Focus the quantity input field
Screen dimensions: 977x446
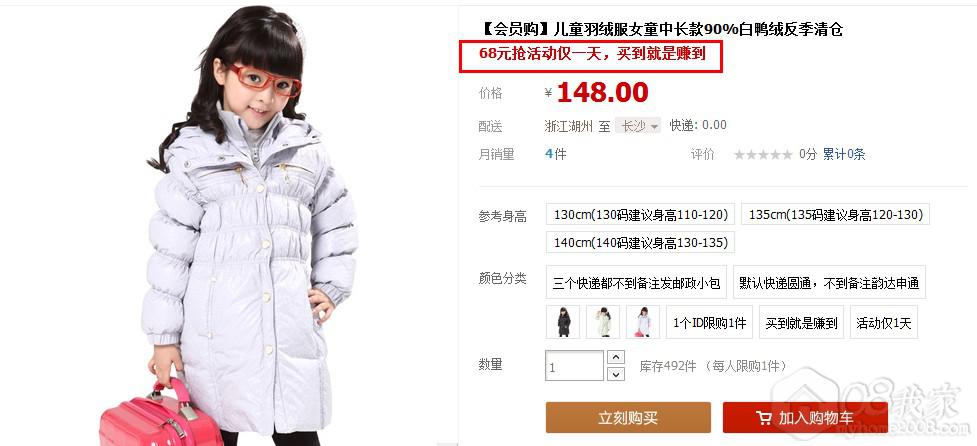pos(574,366)
